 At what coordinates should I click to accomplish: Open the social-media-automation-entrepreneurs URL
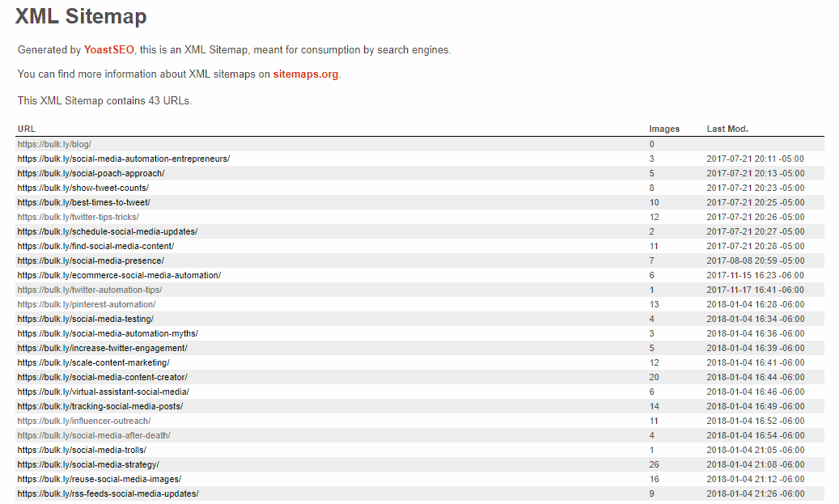pyautogui.click(x=123, y=159)
